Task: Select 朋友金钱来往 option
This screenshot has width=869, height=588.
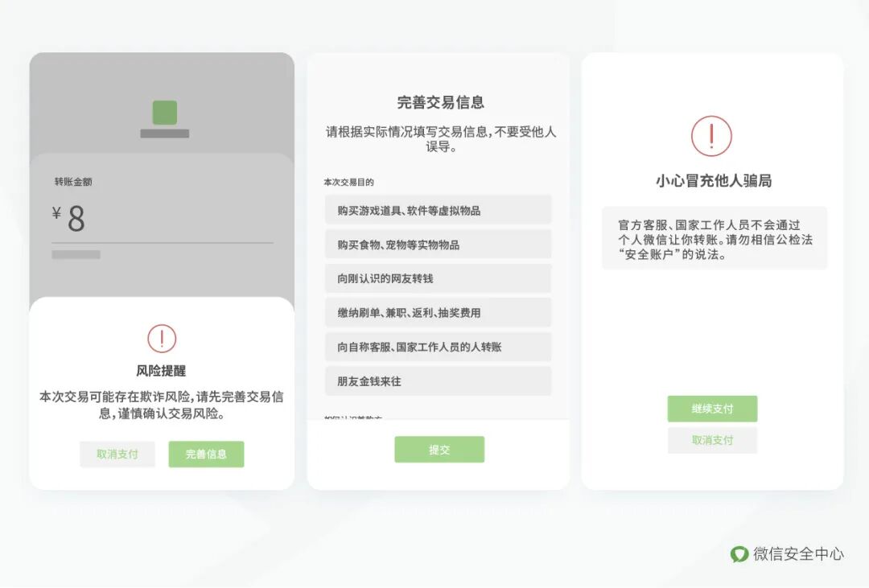Action: [x=438, y=380]
